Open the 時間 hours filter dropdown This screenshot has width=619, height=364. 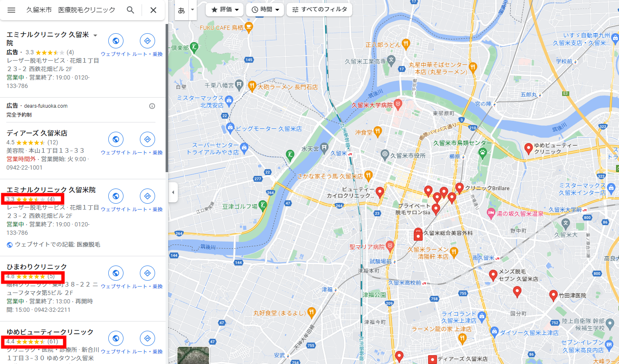point(265,10)
